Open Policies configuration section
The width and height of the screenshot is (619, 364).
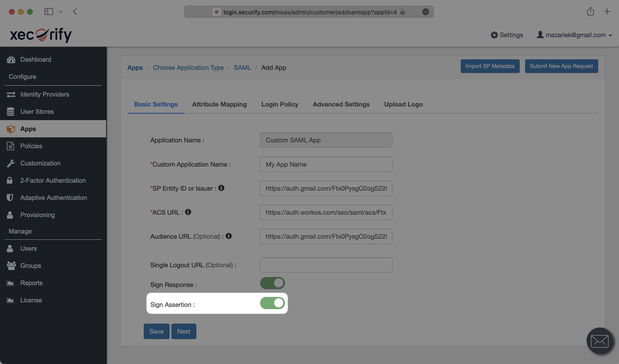[x=31, y=146]
